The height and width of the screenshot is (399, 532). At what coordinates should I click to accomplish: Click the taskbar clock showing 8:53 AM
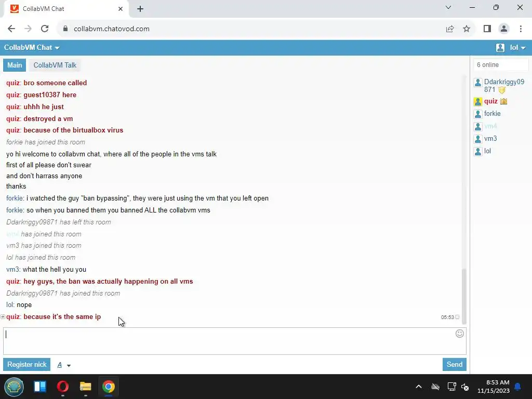pyautogui.click(x=494, y=387)
